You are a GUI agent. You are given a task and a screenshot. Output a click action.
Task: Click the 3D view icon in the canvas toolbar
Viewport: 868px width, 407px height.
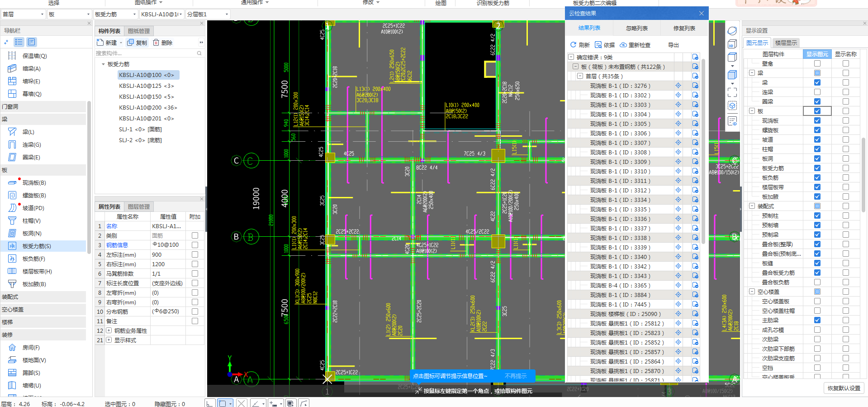point(732,44)
